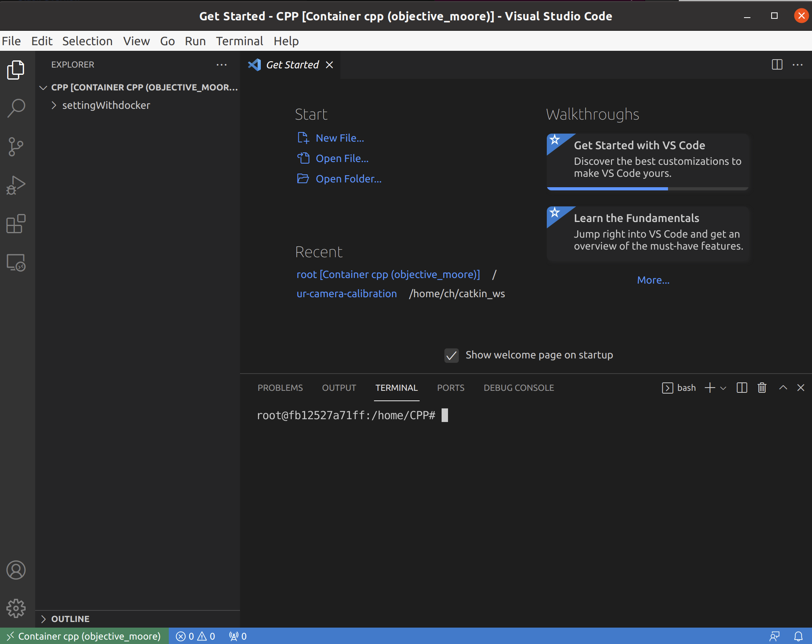Uncheck Show welcome page on startup
This screenshot has width=812, height=644.
452,355
